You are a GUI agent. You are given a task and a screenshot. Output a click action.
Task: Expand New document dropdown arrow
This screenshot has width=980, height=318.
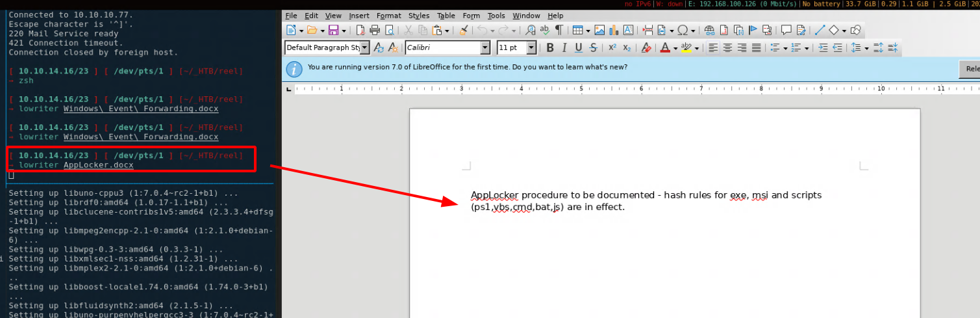pos(301,31)
